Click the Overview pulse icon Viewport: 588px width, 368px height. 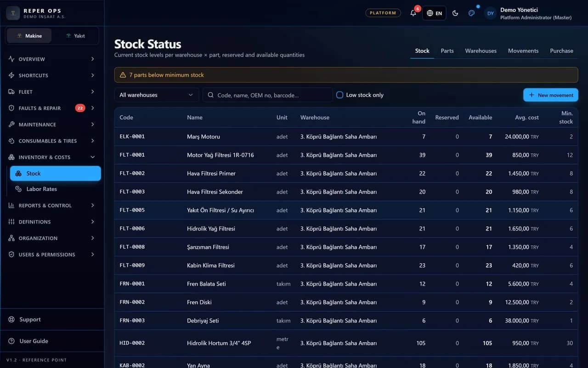pyautogui.click(x=11, y=59)
